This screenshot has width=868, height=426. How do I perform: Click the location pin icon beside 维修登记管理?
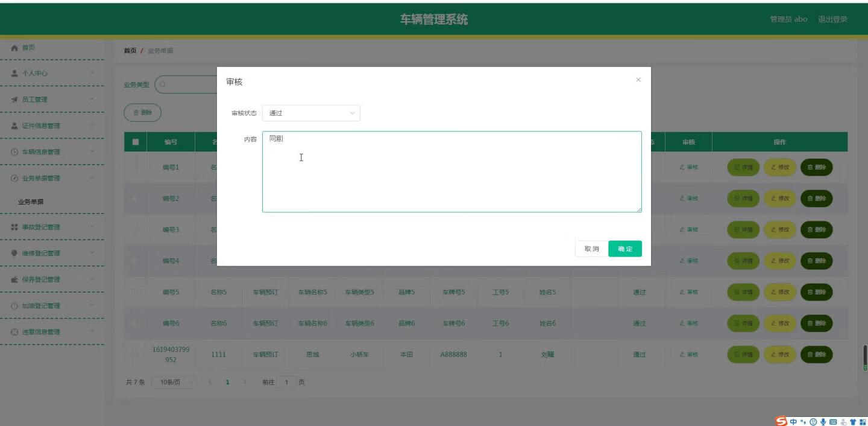pos(14,253)
